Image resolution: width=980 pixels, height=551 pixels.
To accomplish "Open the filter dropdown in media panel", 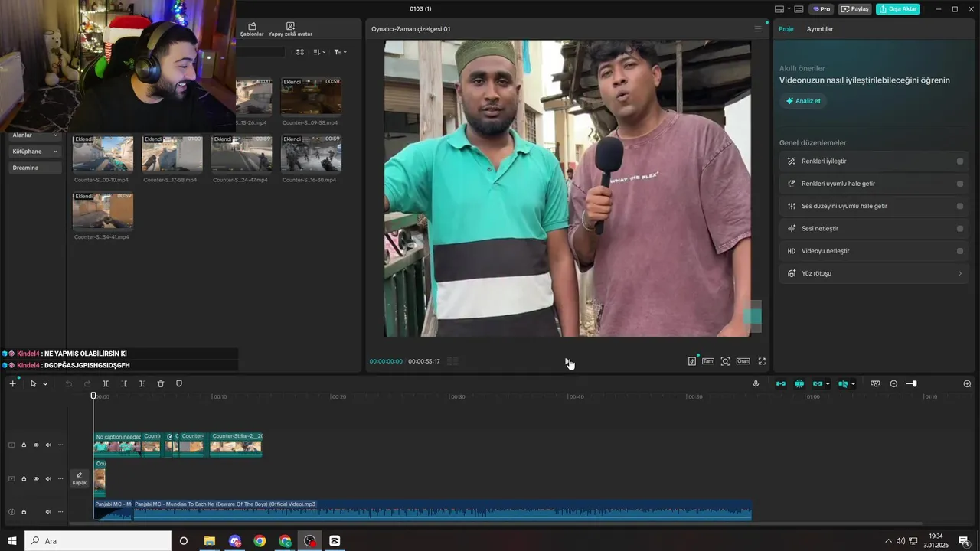I will 340,52.
